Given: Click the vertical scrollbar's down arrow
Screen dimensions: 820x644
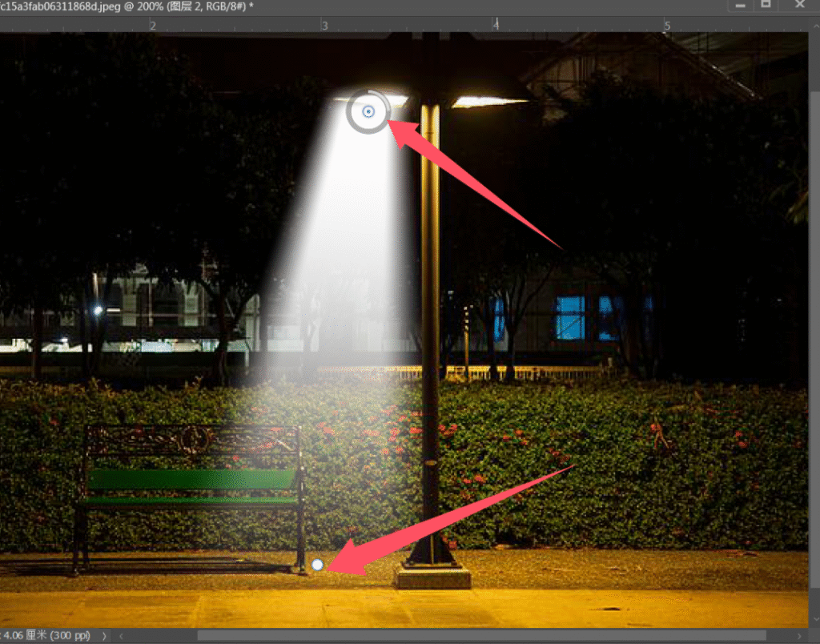Looking at the screenshot, I should tap(814, 619).
